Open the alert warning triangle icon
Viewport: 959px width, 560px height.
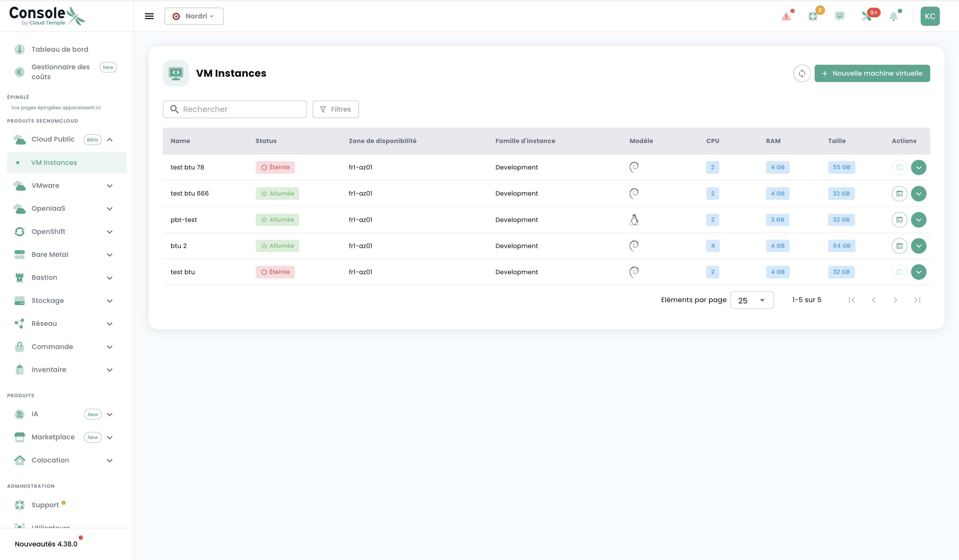(x=786, y=16)
